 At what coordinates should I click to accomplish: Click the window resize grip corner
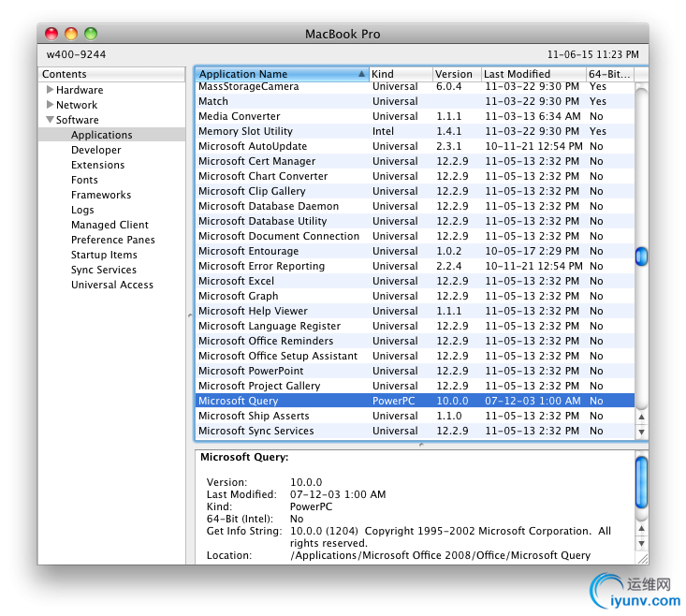643,559
